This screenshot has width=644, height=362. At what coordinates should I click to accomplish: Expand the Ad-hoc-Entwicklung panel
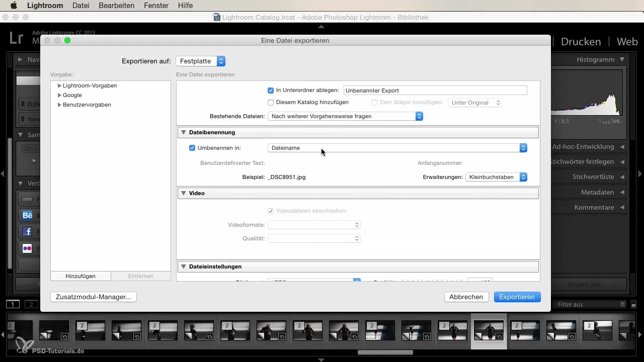622,147
